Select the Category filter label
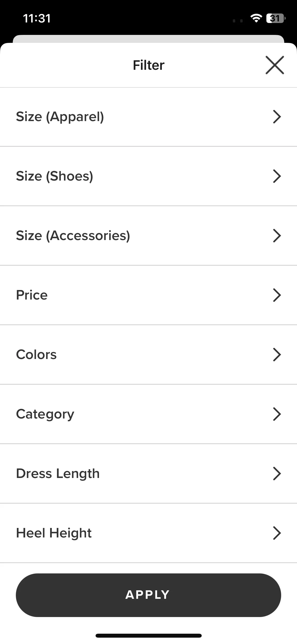The height and width of the screenshot is (644, 297). [45, 414]
